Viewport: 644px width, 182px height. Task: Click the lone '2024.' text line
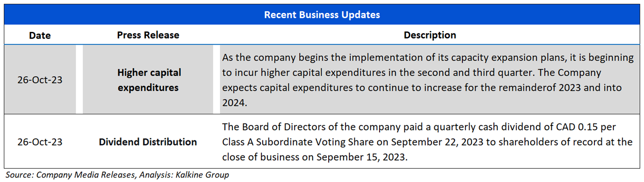coord(233,102)
